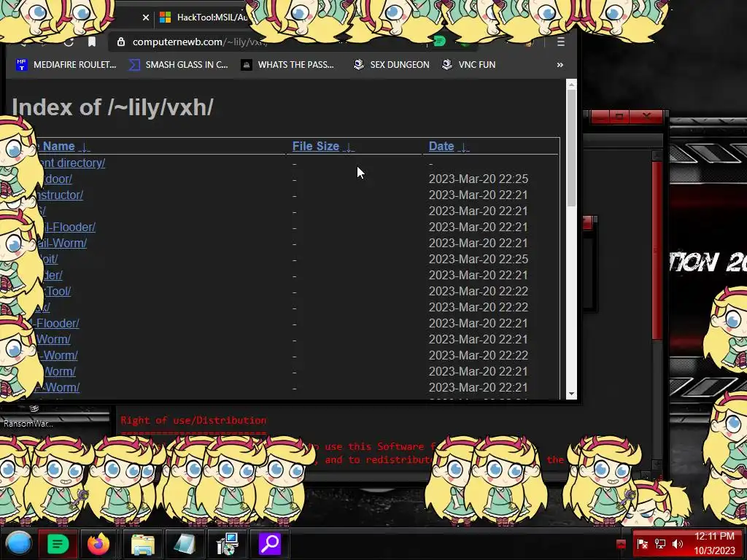747x560 pixels.
Task: Open the VNC FUN bookmark
Action: 469,65
